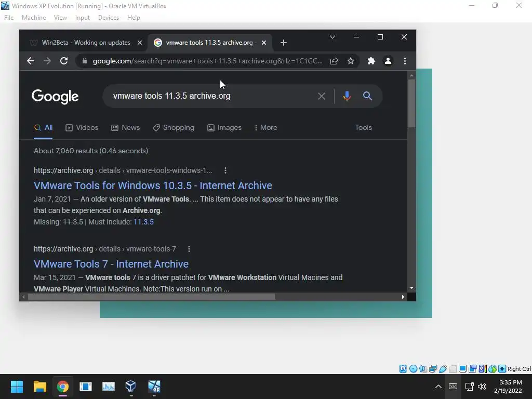This screenshot has height=399, width=532.
Task: Click horizontal scrollbar left arrow
Action: (x=23, y=297)
